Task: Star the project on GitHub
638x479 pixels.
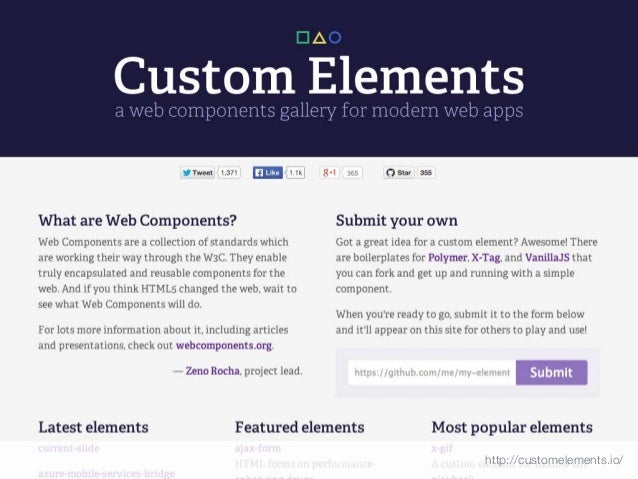Action: coord(398,173)
